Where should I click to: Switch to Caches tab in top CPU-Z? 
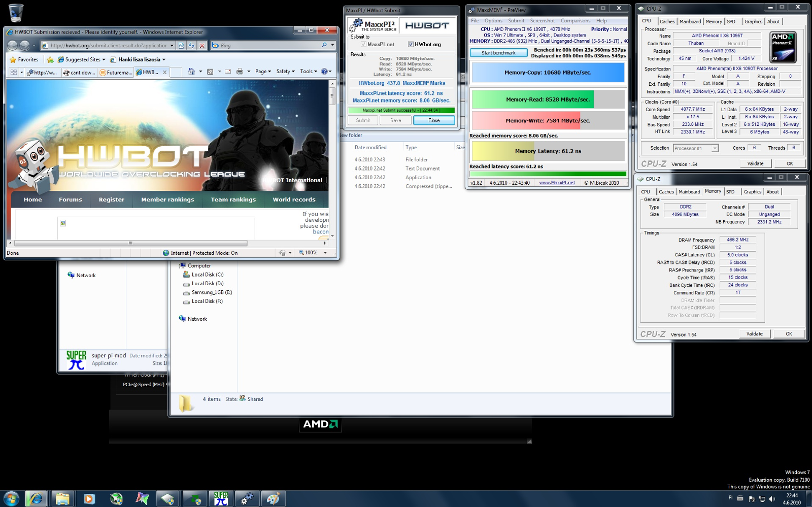point(667,21)
